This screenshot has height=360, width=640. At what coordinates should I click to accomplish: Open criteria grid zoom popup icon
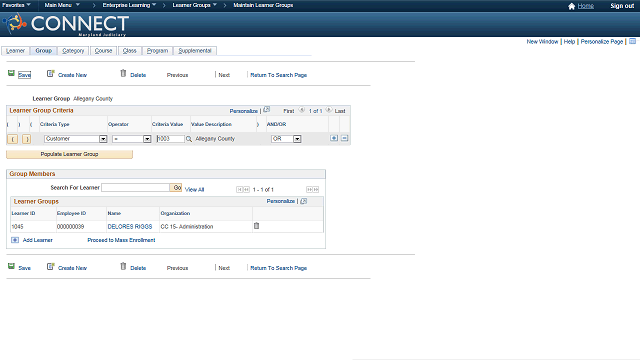267,110
